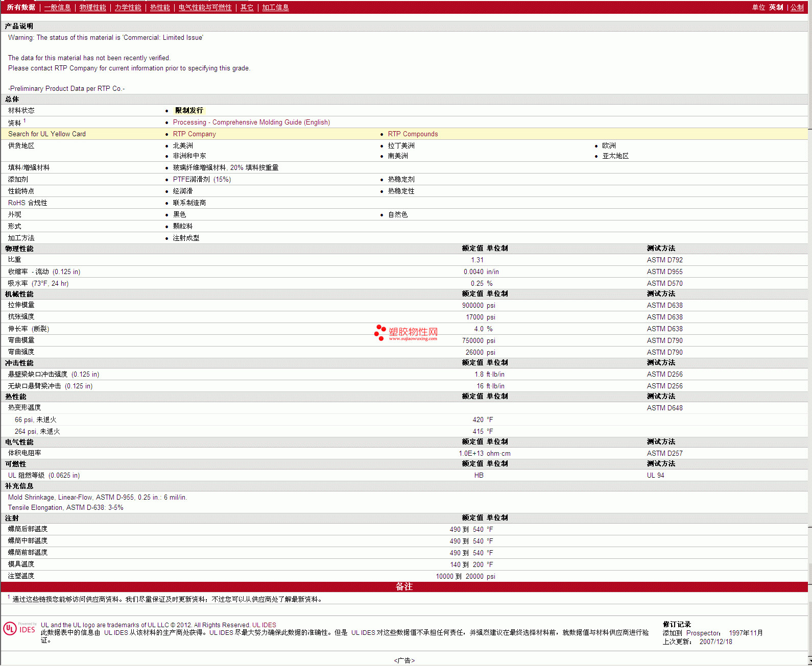This screenshot has height=666, width=812.
Task: Select the flammability rating HB
Action: 479,475
